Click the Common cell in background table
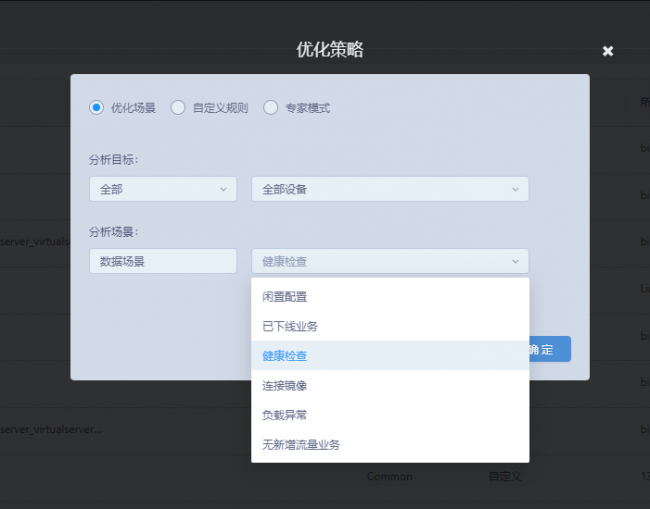This screenshot has width=650, height=509. point(389,476)
